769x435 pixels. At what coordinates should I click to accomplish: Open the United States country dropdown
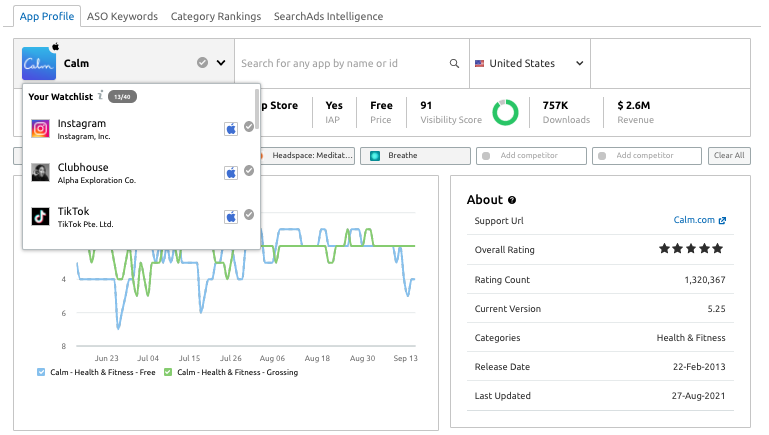click(x=530, y=63)
